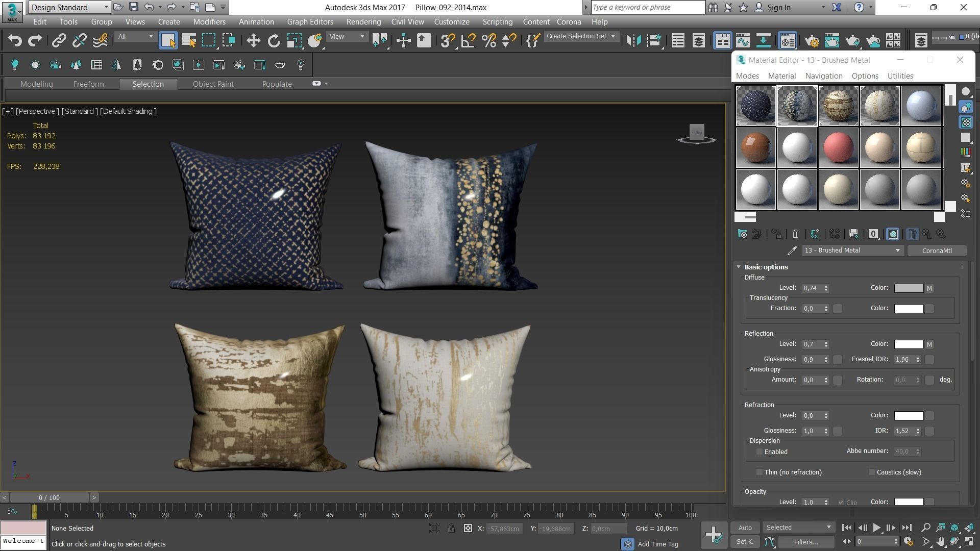Screen dimensions: 980x551
Task: Open Select by Name list
Action: click(189, 41)
